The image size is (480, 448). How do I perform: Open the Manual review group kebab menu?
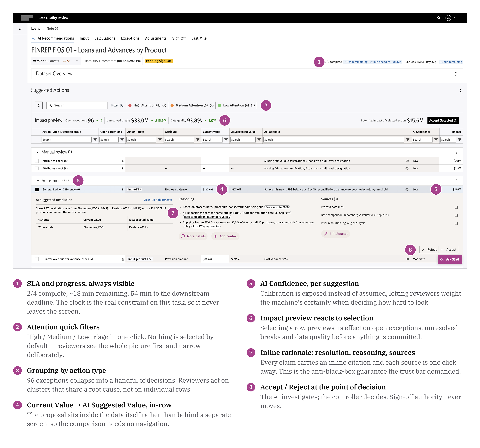[x=457, y=152]
